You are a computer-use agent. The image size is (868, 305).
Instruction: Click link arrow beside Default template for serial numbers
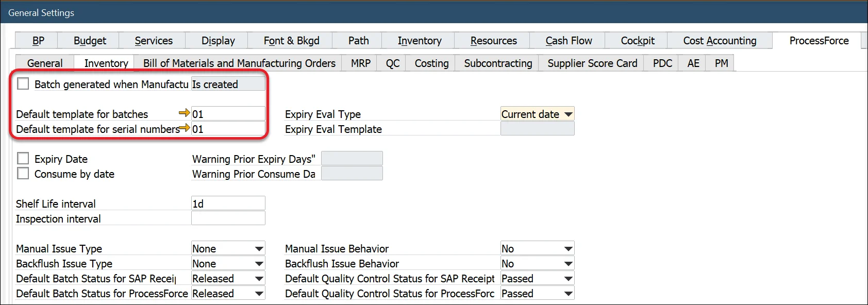(x=185, y=128)
